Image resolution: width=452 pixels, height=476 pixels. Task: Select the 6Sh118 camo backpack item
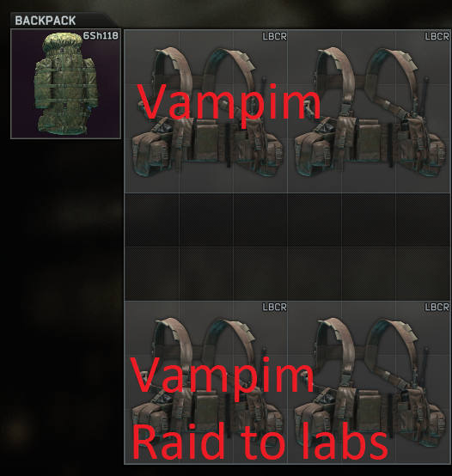[x=66, y=84]
